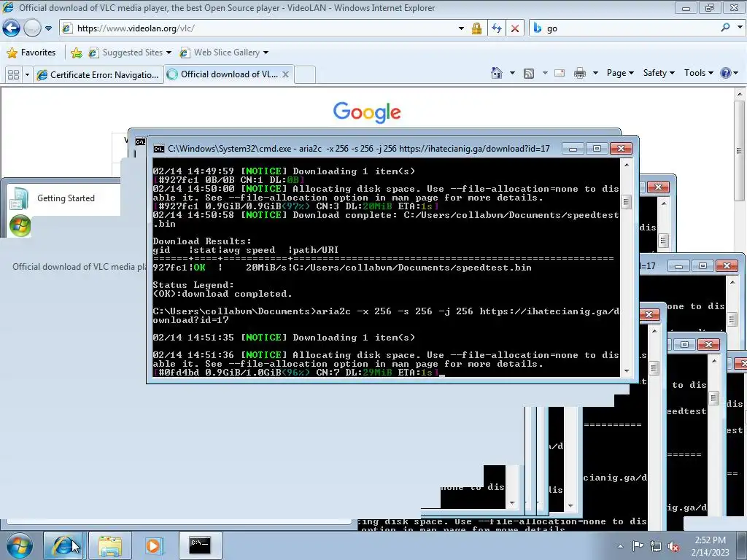Open Windows Explorer from the taskbar
The image size is (747, 560).
[109, 545]
